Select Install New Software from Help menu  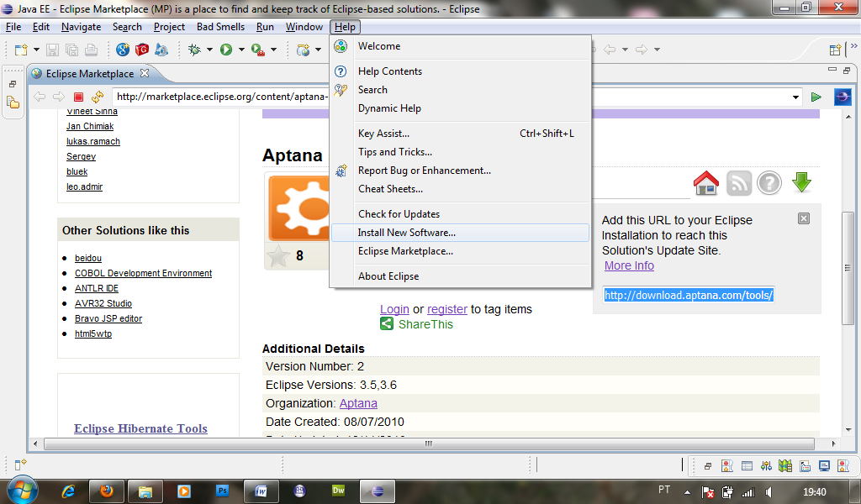(x=406, y=233)
